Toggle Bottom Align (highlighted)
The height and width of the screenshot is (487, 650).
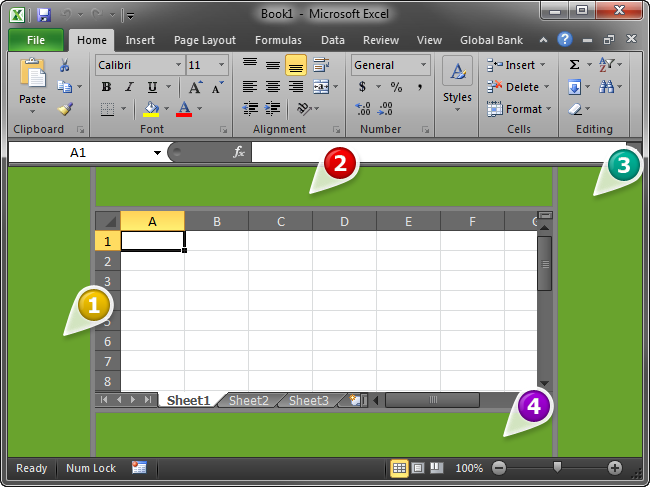pos(296,65)
